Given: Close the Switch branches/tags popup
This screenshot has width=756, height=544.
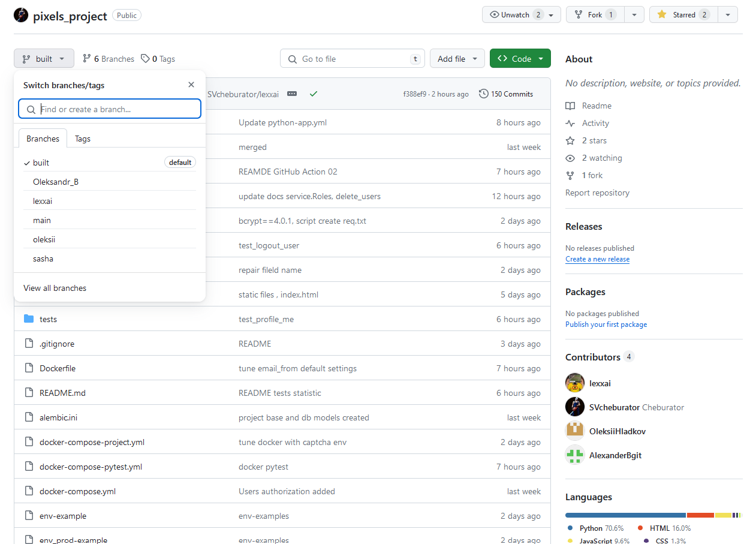Looking at the screenshot, I should [x=191, y=85].
